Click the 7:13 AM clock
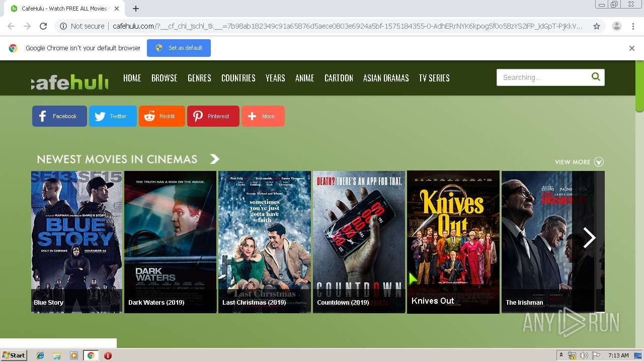The image size is (644, 362). pos(618,355)
